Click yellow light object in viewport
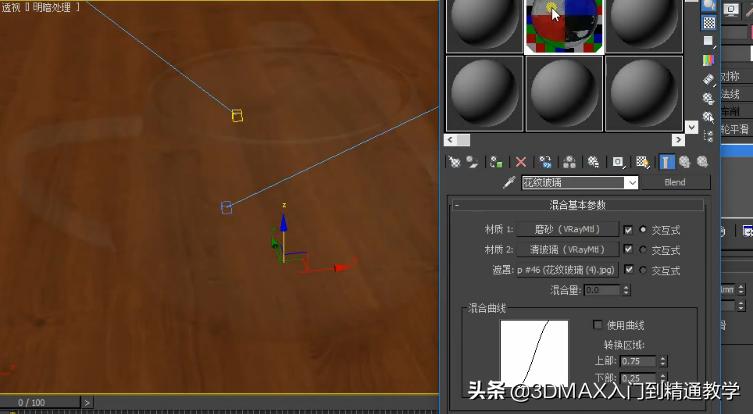Image resolution: width=753 pixels, height=414 pixels. click(237, 116)
